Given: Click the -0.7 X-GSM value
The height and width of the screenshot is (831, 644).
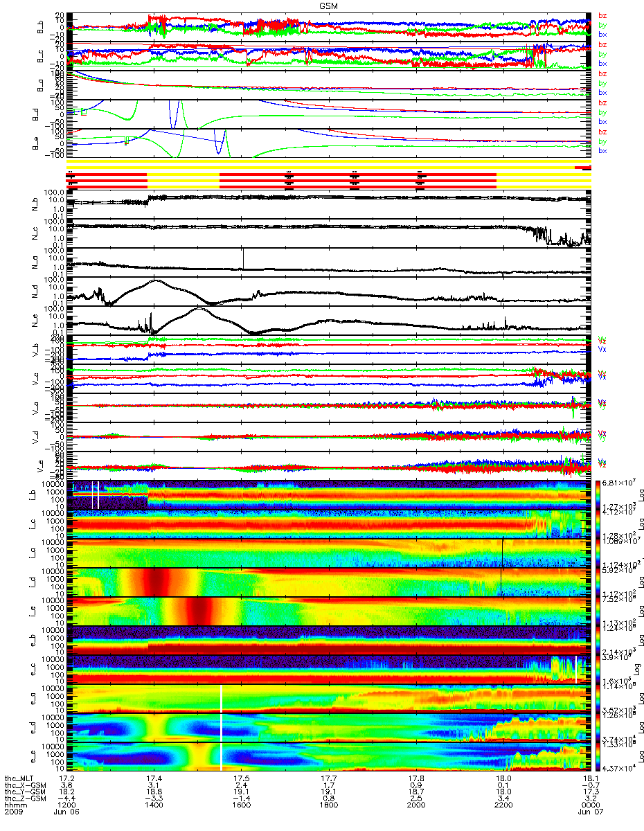Looking at the screenshot, I should pos(589,785).
